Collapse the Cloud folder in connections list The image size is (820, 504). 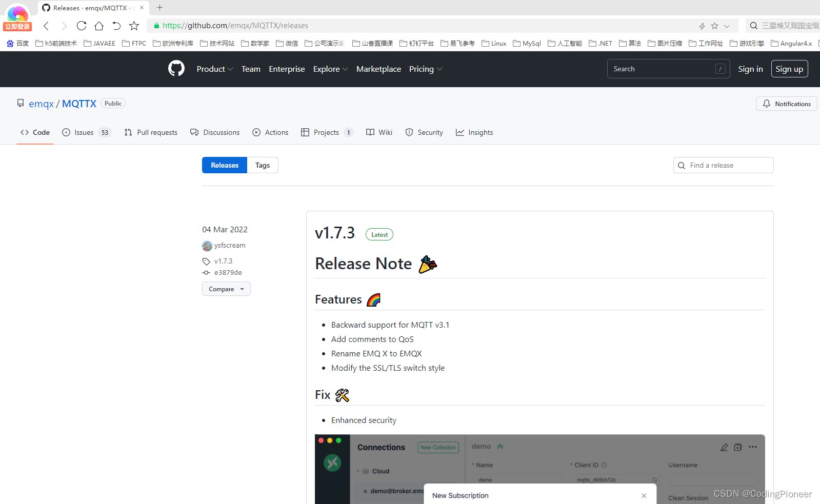click(x=358, y=471)
